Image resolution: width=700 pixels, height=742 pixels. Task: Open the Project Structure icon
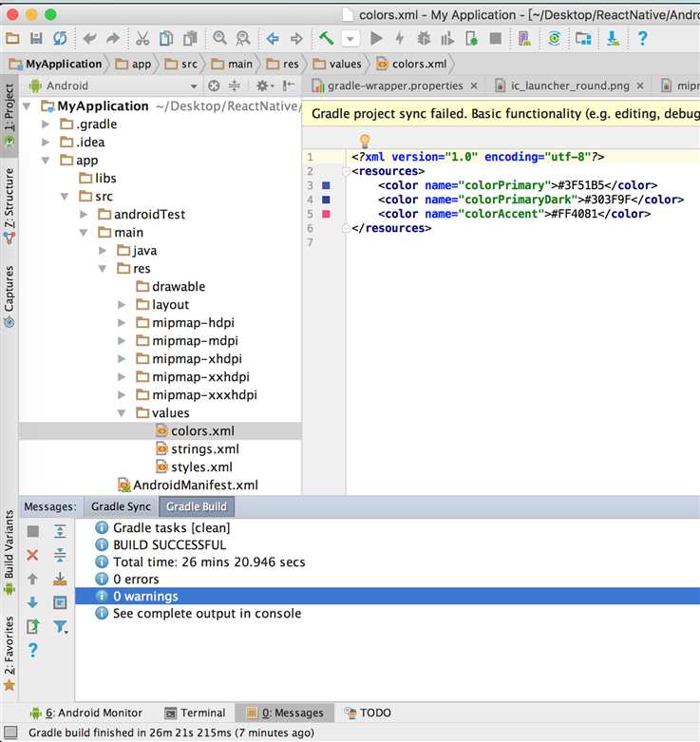[583, 38]
